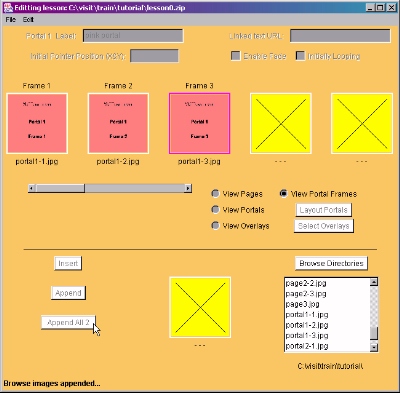This screenshot has width=400, height=393.
Task: Click the file list scroll up arrow
Action: (x=374, y=282)
